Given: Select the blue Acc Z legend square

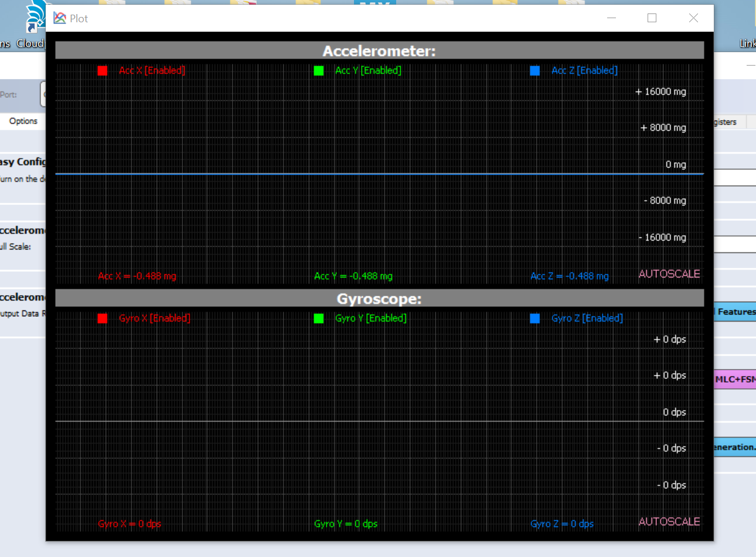Looking at the screenshot, I should point(534,70).
